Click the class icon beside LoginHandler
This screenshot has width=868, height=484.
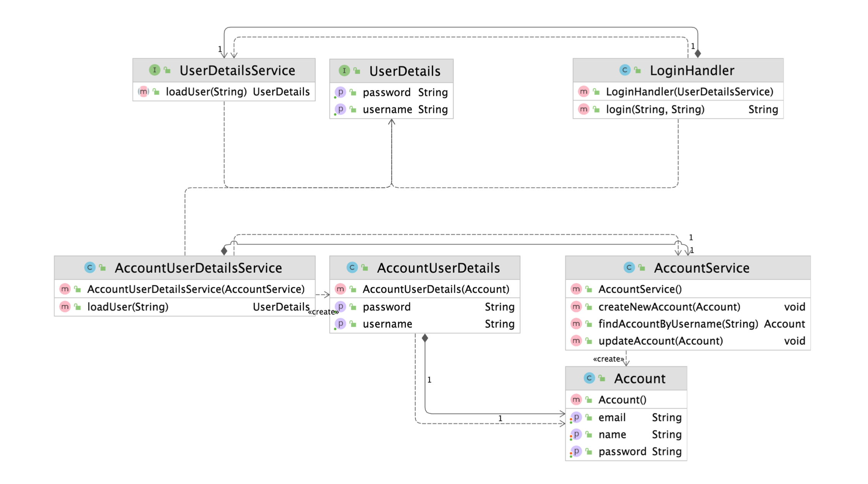pos(624,70)
